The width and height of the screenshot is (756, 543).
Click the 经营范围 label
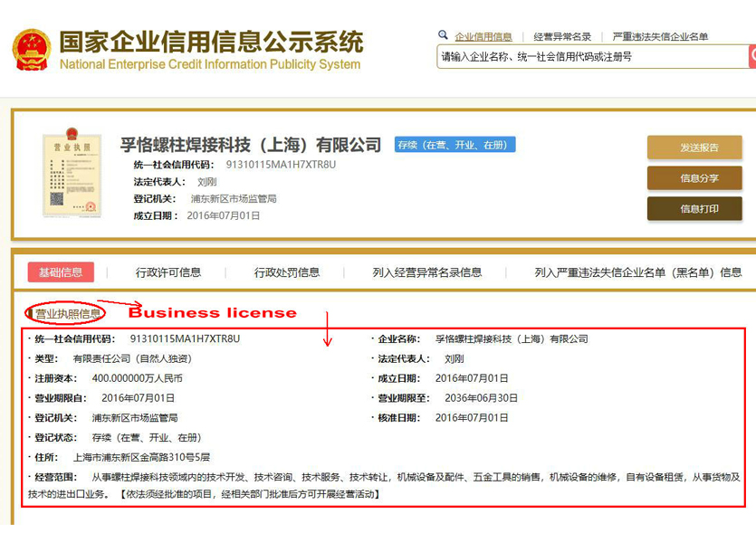[55, 478]
